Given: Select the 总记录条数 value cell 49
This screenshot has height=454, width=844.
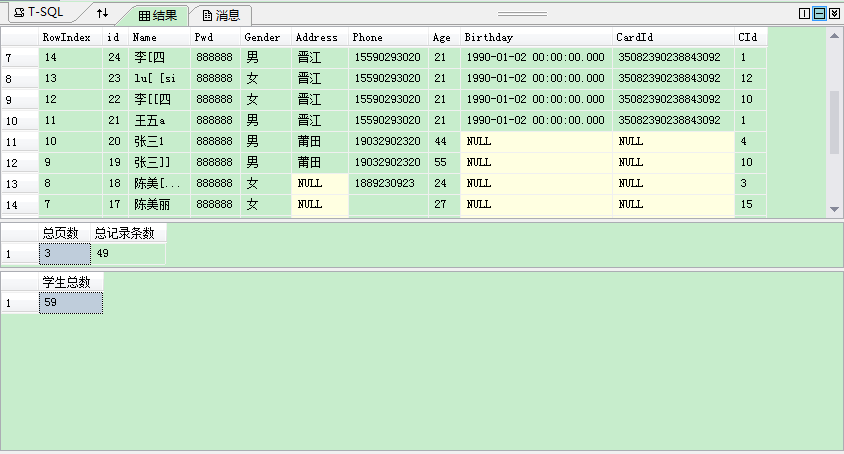Looking at the screenshot, I should pos(128,254).
